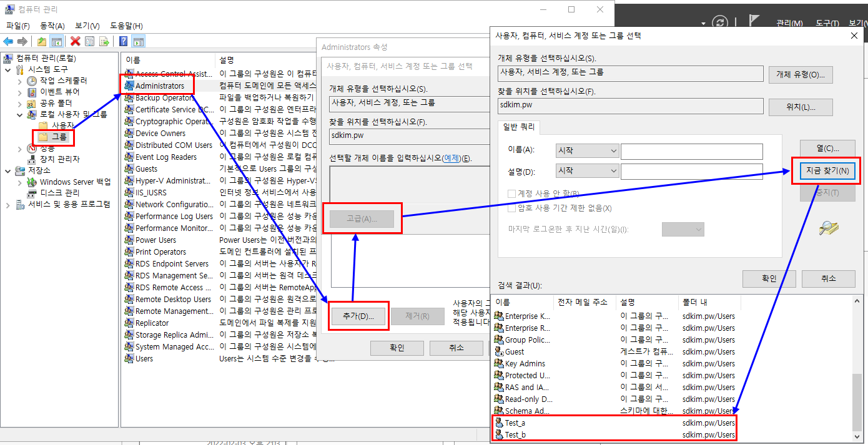Open the 설명(D) 시작 dropdown
Screen dimensions: 868x445
point(587,171)
